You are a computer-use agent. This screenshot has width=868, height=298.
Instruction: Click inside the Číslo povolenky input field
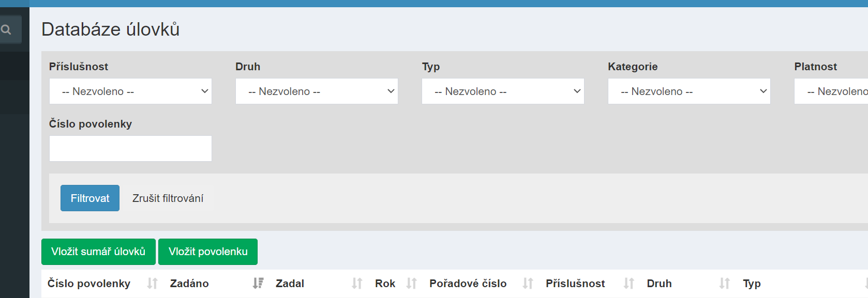(x=130, y=148)
